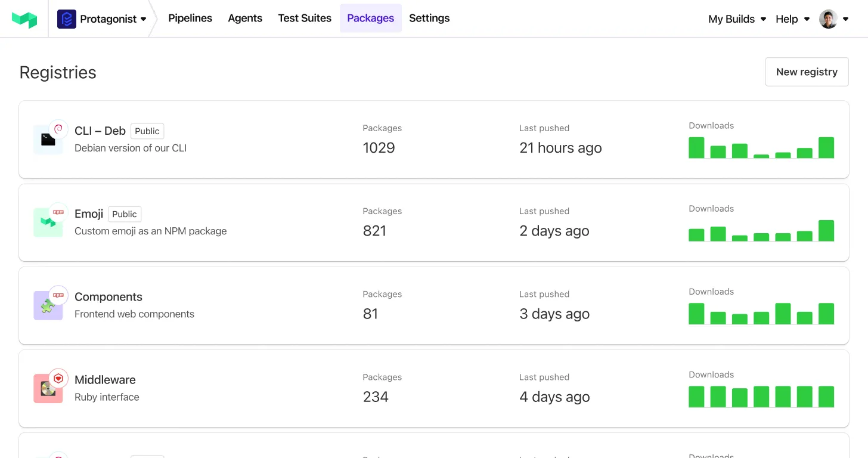This screenshot has width=868, height=458.
Task: Click the '4 days ago' text
Action: (554, 397)
